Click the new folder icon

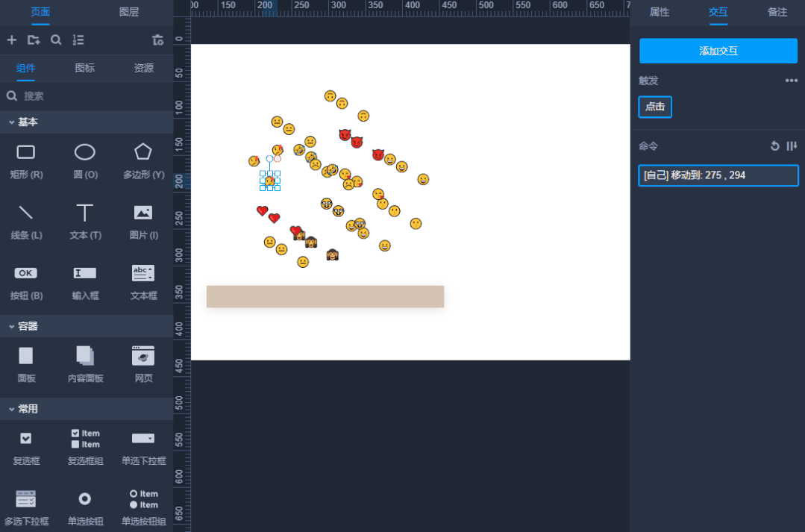click(34, 40)
